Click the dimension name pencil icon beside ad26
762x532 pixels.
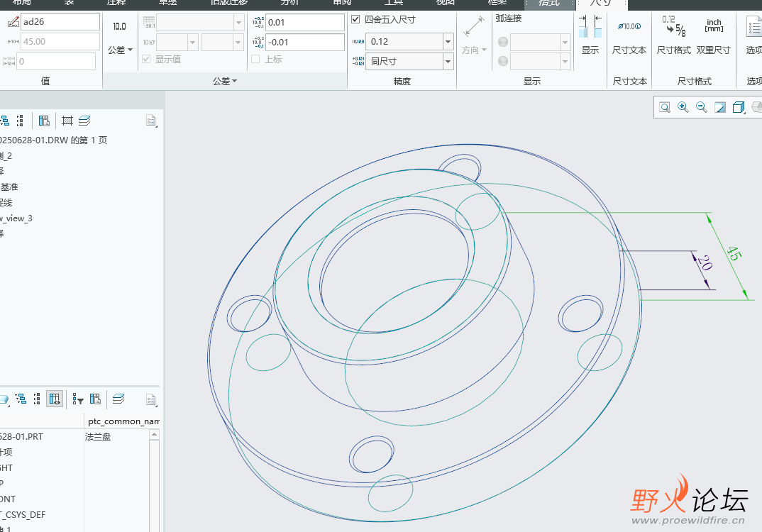coord(13,22)
